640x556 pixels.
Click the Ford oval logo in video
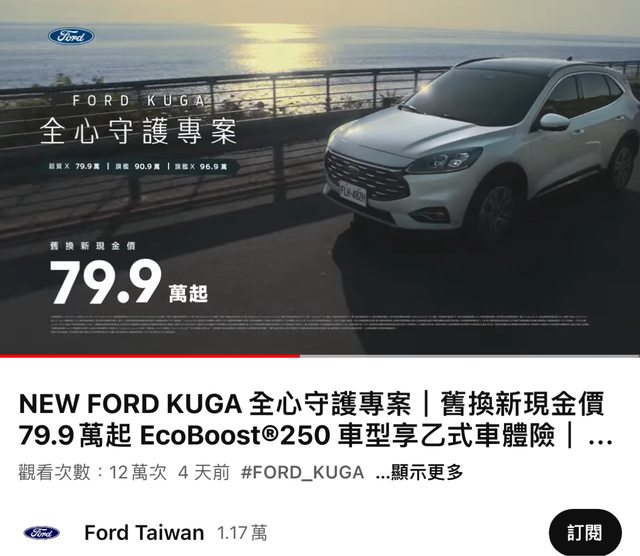(71, 36)
